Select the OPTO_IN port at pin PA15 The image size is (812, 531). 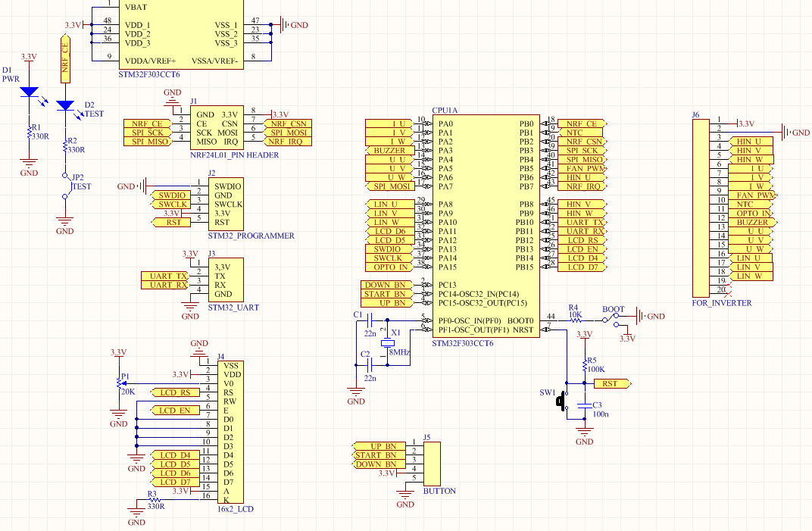pos(390,267)
